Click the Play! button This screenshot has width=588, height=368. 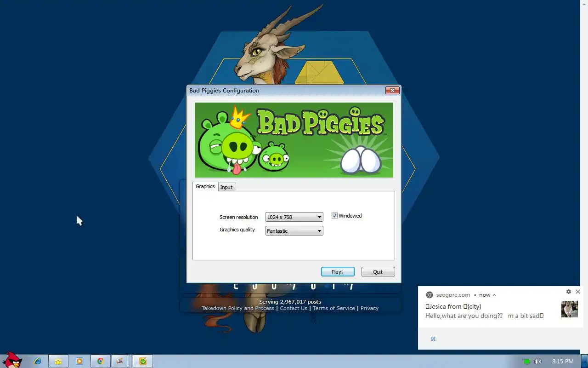click(x=338, y=272)
